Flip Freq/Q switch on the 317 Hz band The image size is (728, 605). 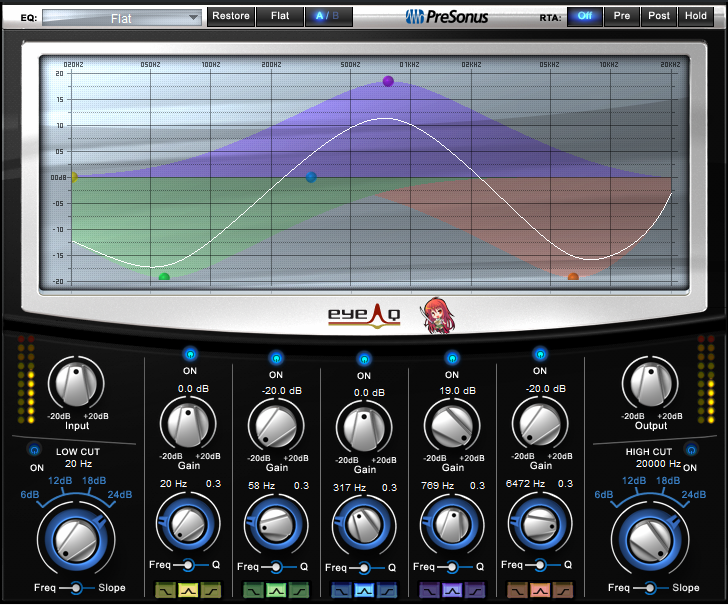click(367, 567)
